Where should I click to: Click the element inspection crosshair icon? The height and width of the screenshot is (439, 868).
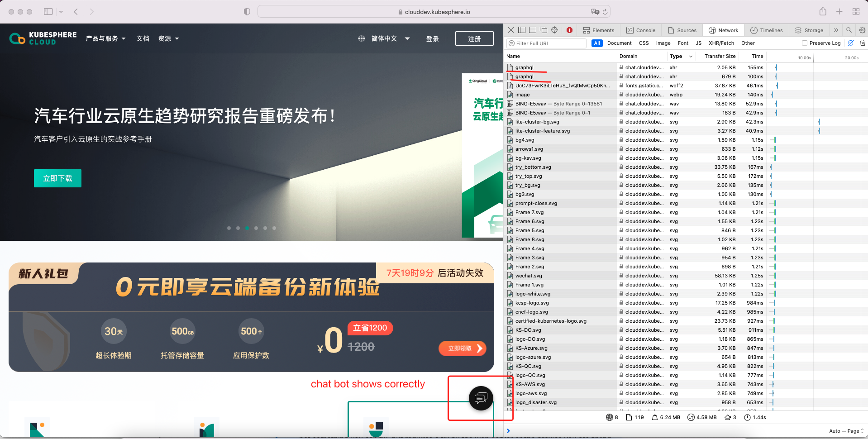[x=554, y=30]
